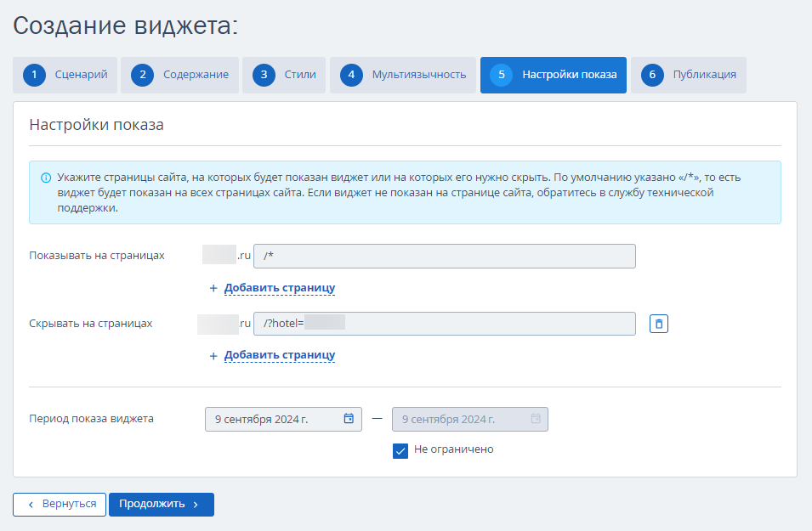Jump to the Публикация step tab

[x=688, y=75]
